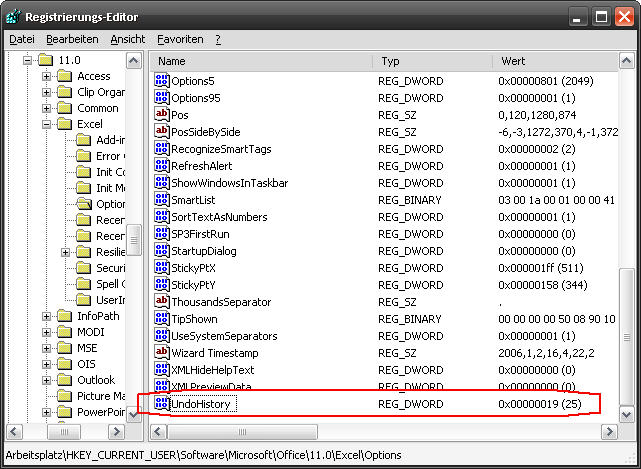Select the Add-in Manager key under Excel
The image size is (641, 469).
(x=110, y=140)
